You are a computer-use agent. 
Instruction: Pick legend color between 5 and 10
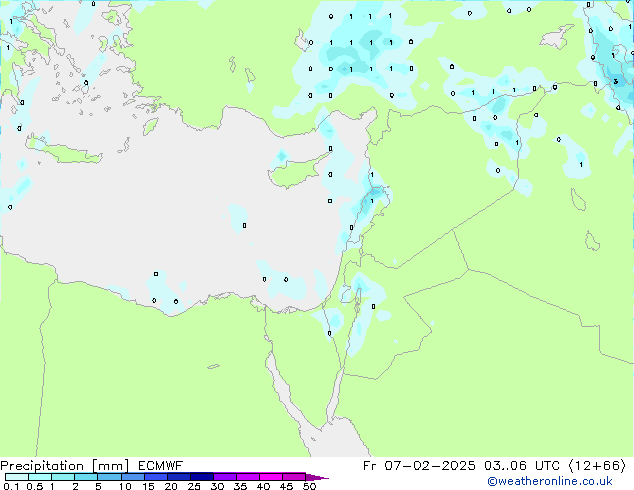pos(110,477)
